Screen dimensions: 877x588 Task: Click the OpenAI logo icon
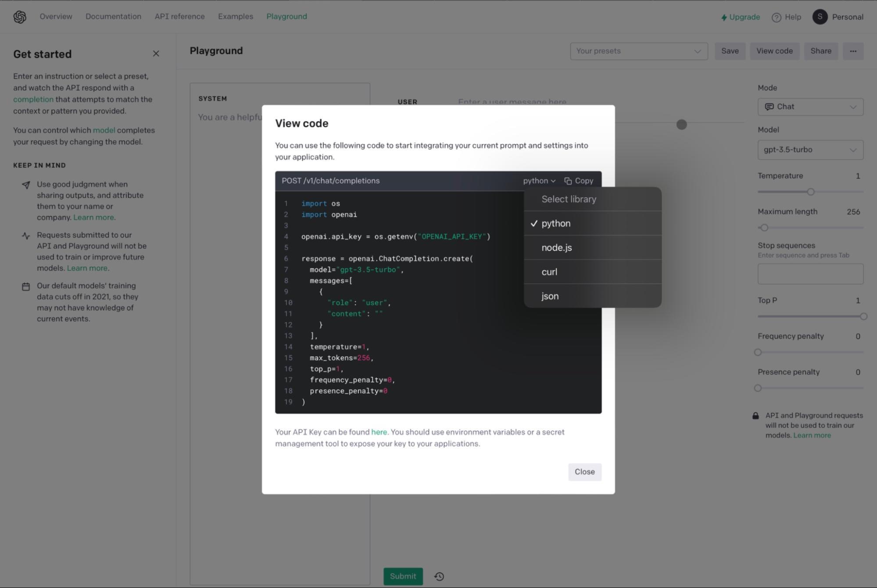(20, 17)
